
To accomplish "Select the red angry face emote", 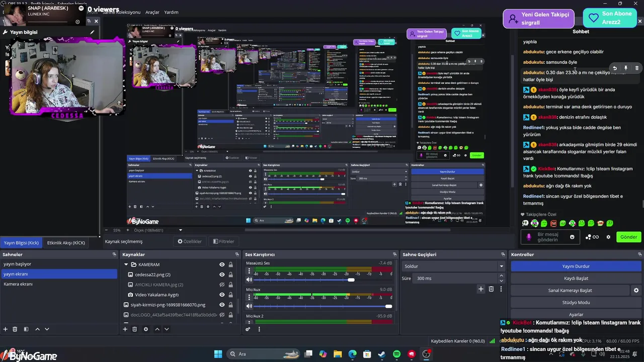I will (x=553, y=223).
